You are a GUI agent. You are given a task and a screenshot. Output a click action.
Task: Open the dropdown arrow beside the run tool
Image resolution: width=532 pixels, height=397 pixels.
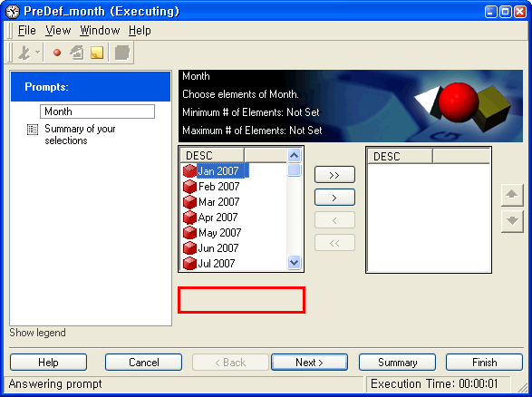tap(37, 53)
